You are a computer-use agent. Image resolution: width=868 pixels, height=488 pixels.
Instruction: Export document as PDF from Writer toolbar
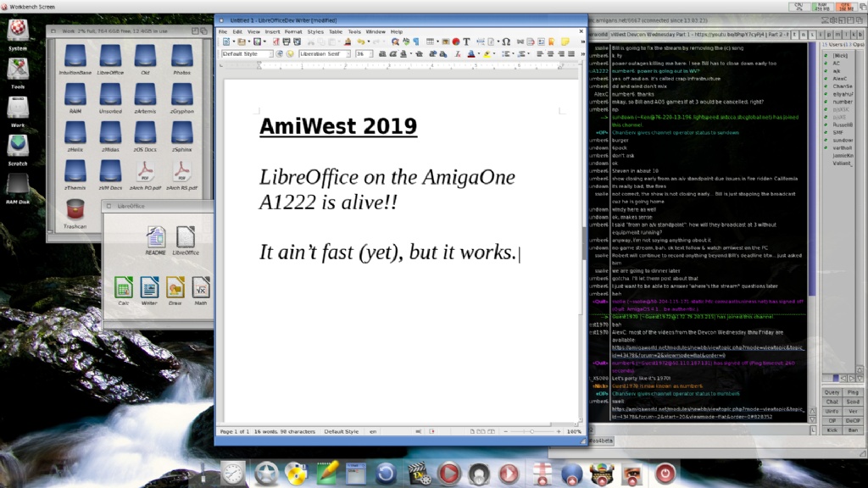pyautogui.click(x=275, y=42)
